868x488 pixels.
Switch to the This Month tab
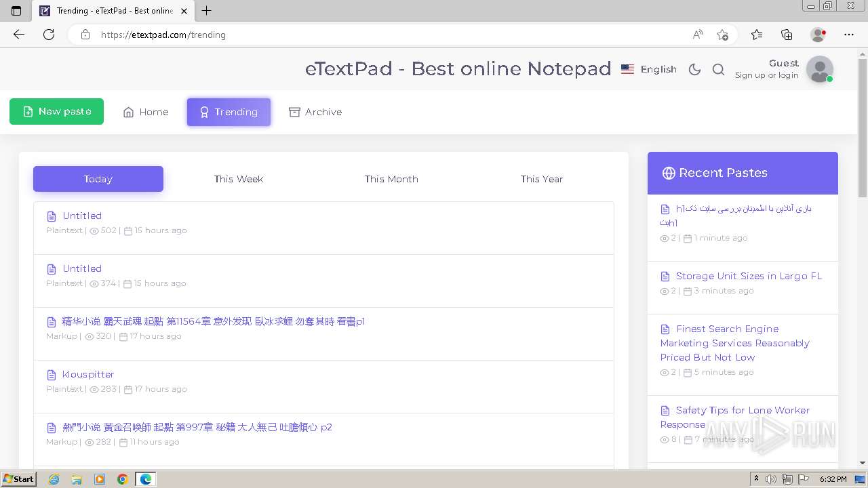(x=391, y=179)
